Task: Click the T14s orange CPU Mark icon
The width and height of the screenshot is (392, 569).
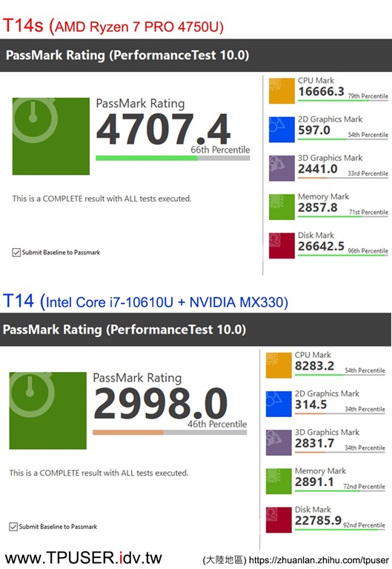Action: tap(282, 91)
